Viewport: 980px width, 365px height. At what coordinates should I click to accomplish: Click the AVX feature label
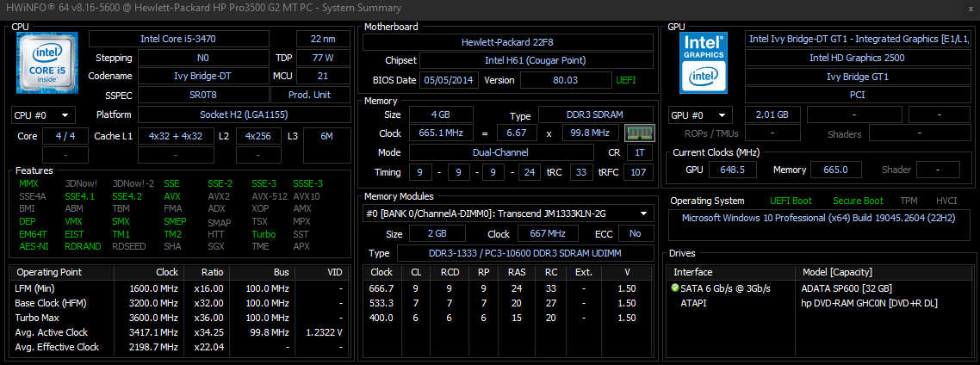coord(171,196)
